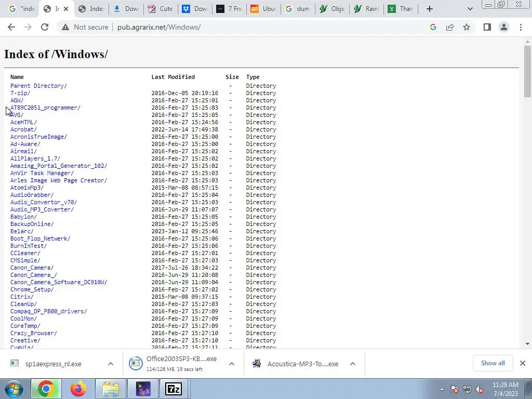This screenshot has width=532, height=399.
Task: Open the CCleaner directory
Action: click(25, 253)
